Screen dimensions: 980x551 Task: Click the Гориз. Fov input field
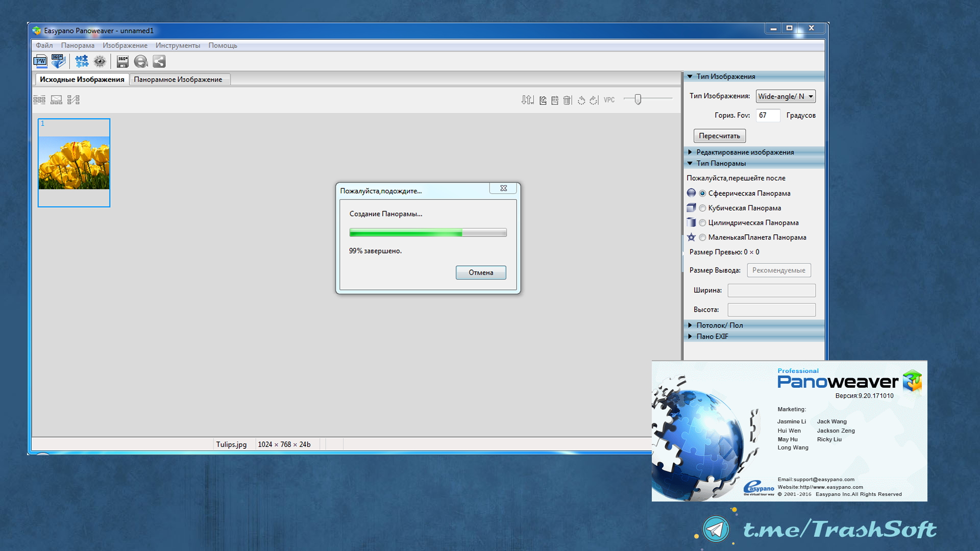click(768, 115)
